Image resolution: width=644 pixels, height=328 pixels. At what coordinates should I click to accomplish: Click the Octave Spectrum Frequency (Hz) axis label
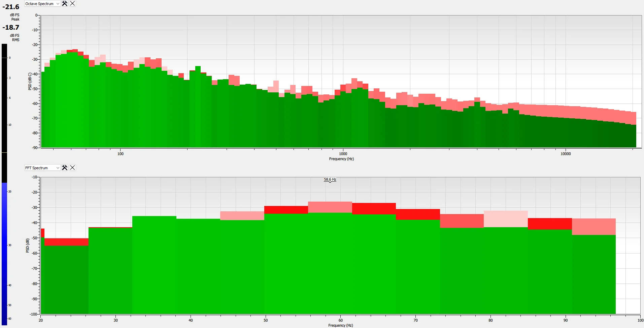[x=341, y=159]
